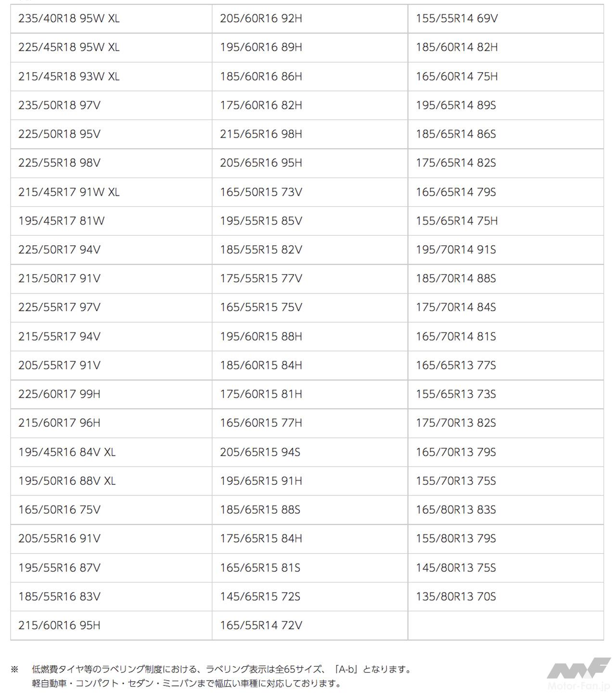Click the 165/50R15 73V entry
Image resolution: width=616 pixels, height=696 pixels.
pyautogui.click(x=261, y=192)
